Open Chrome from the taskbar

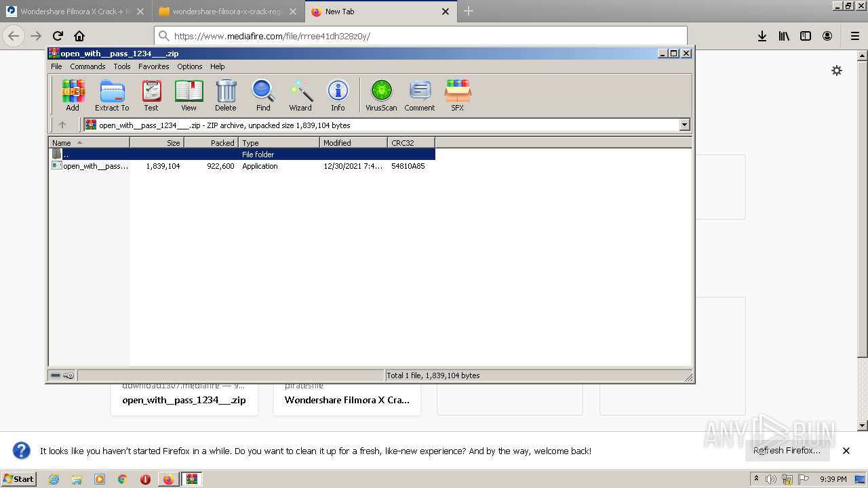(122, 479)
